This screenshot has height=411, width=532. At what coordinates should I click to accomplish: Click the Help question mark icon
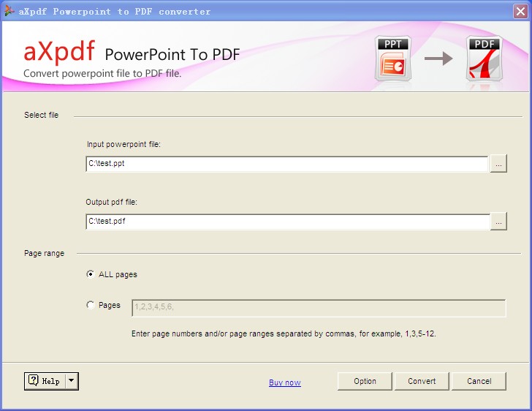click(x=34, y=380)
